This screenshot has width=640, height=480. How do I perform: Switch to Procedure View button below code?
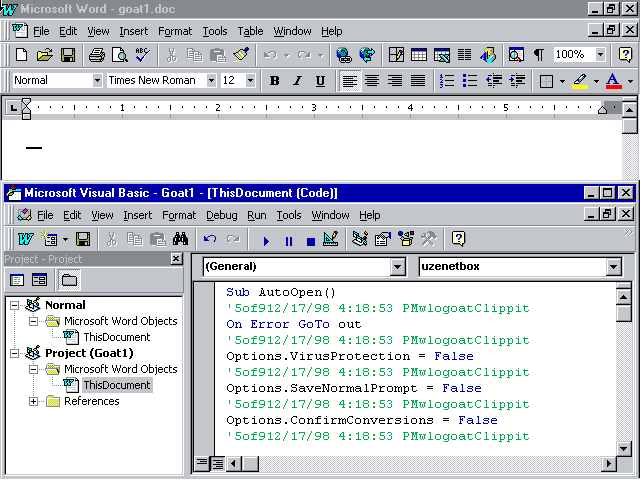pyautogui.click(x=202, y=463)
